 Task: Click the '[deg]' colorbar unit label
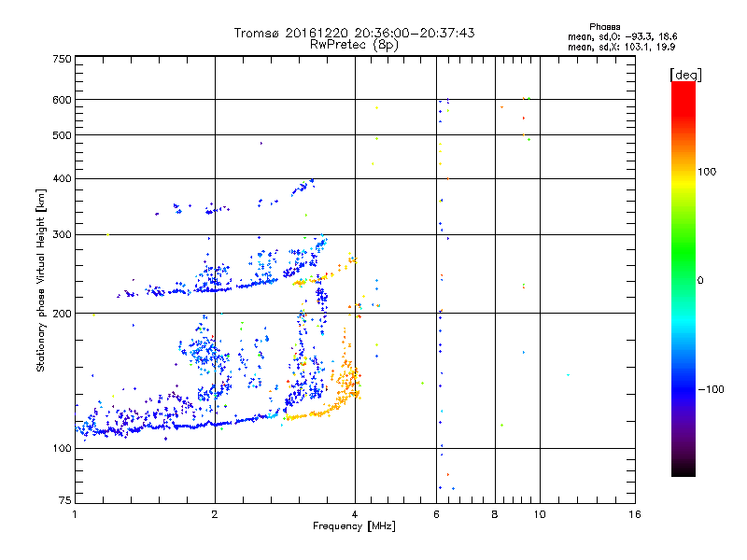point(685,75)
